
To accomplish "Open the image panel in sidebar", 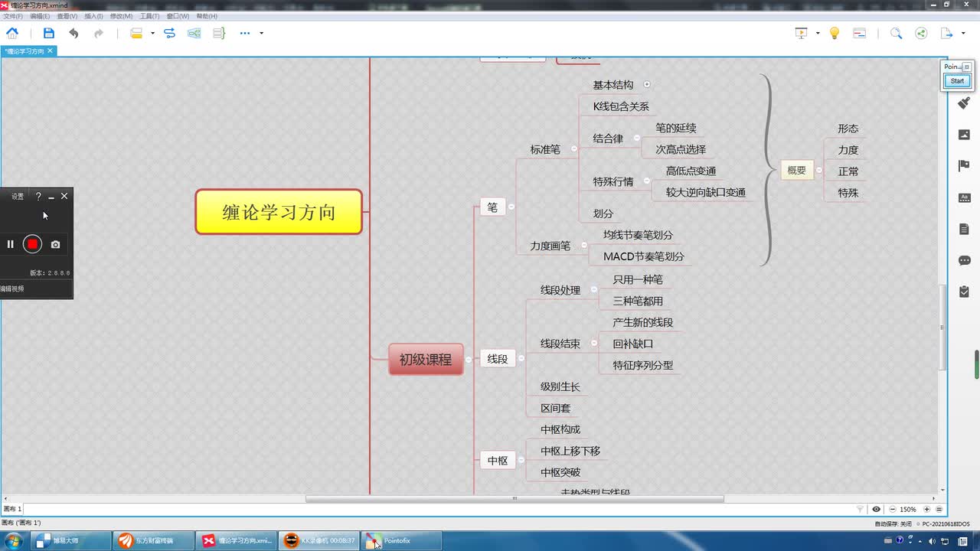I will coord(964,135).
